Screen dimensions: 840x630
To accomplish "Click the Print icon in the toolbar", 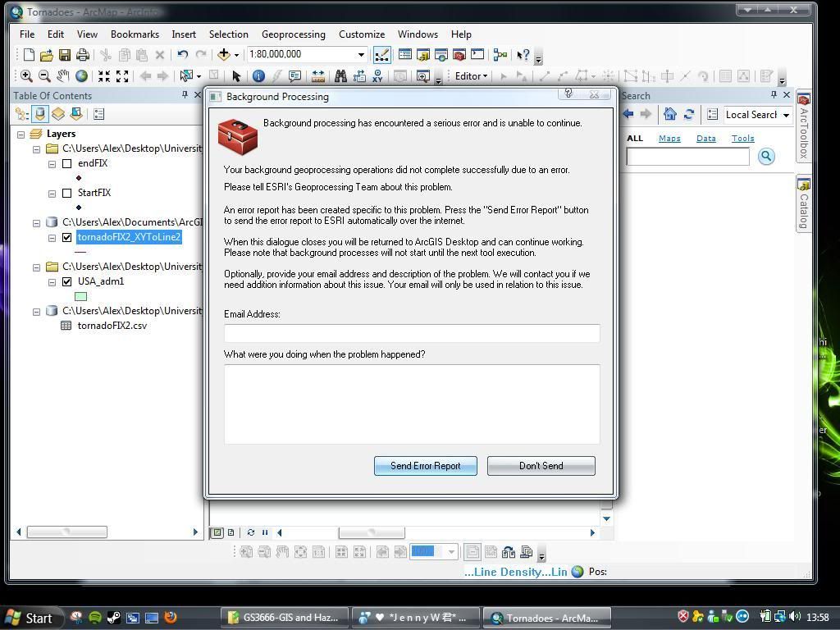I will (83, 55).
